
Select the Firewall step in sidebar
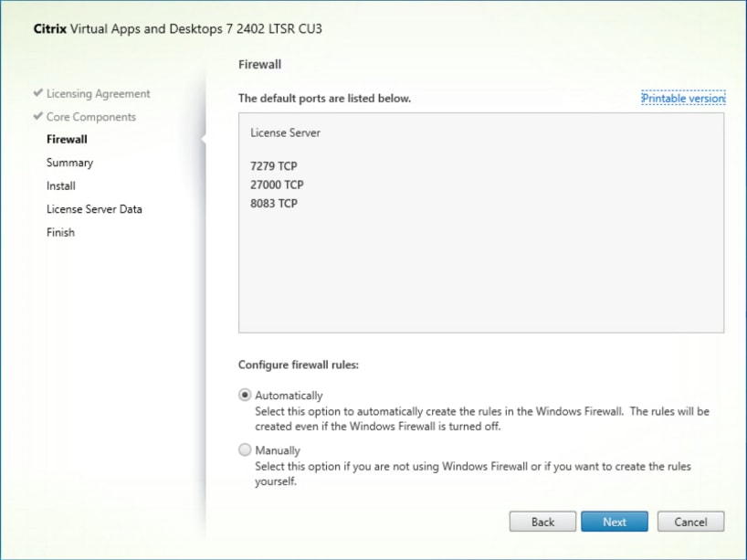pos(67,139)
